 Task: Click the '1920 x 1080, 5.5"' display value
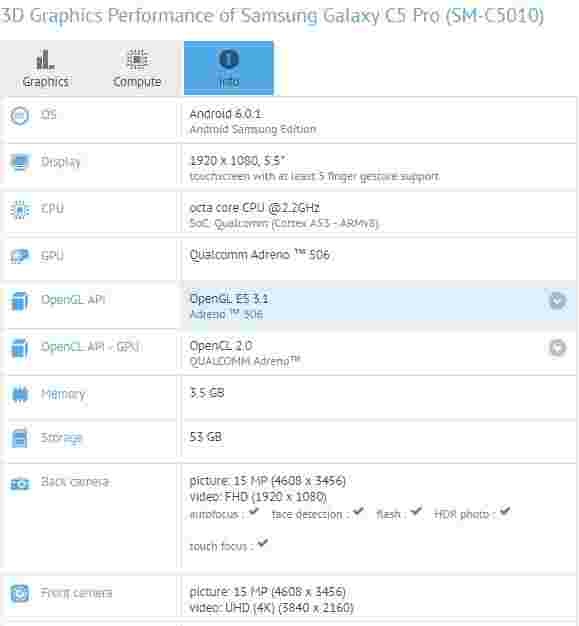click(237, 161)
